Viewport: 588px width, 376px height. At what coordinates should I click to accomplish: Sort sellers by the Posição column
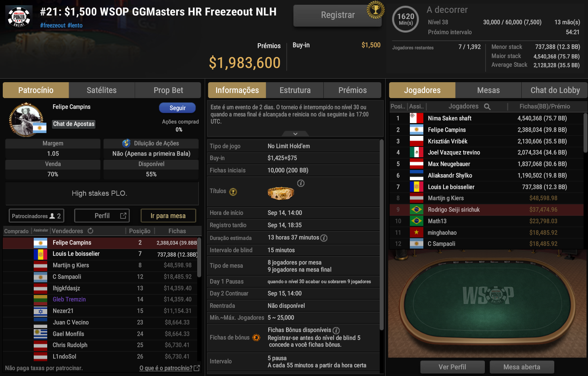140,231
